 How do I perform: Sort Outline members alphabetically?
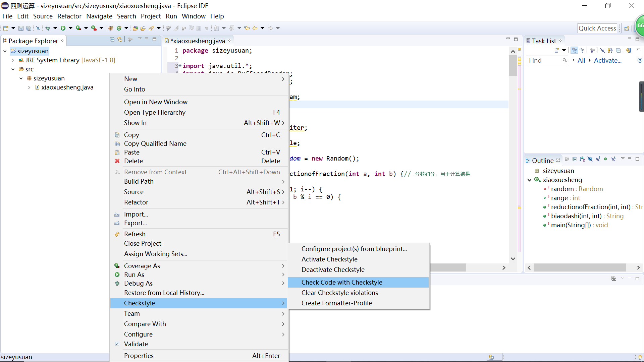[582, 159]
